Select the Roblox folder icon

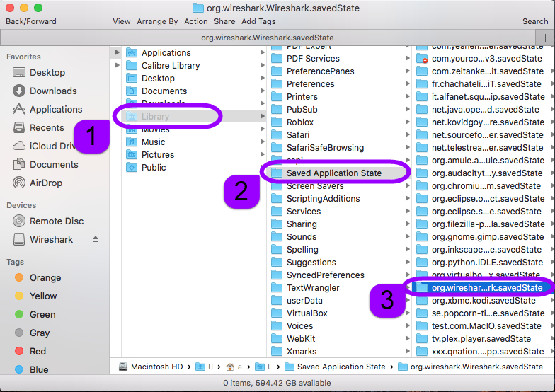pyautogui.click(x=277, y=122)
